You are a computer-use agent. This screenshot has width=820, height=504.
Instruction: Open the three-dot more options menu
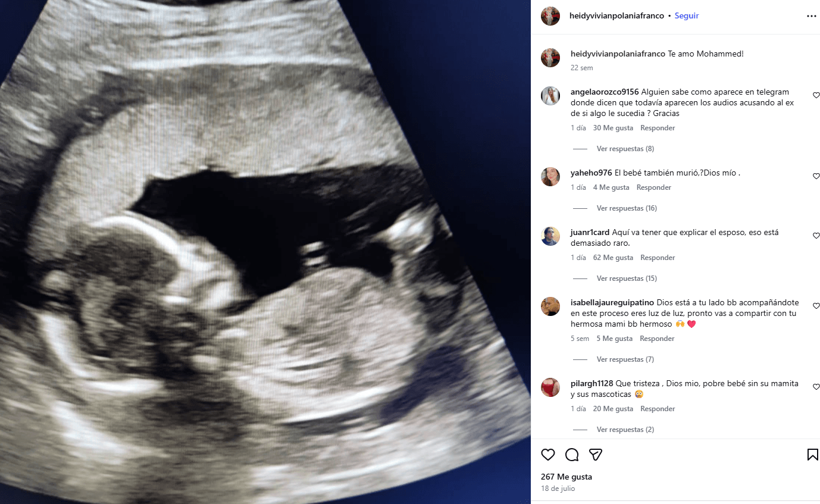[812, 16]
